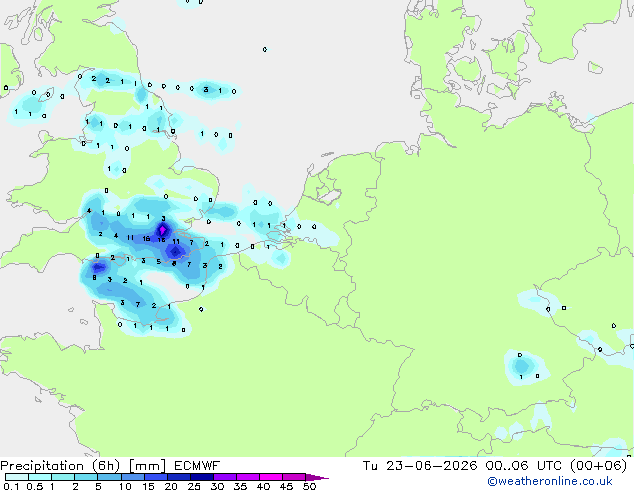
Task: Click the legend value "20"
Action: 171,486
